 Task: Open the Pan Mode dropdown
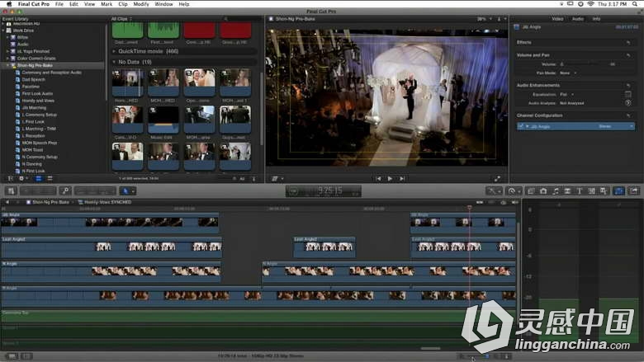(568, 73)
